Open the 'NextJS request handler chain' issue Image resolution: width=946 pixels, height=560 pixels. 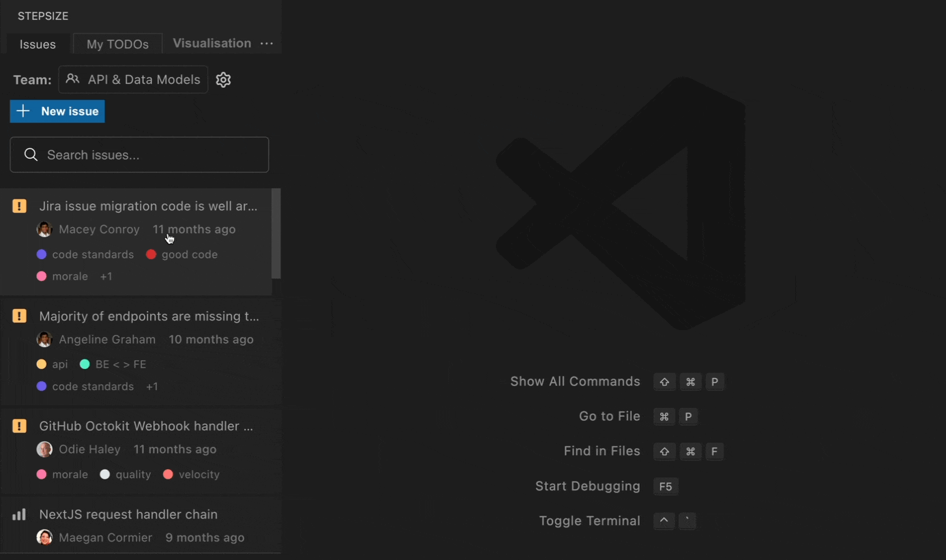coord(128,514)
